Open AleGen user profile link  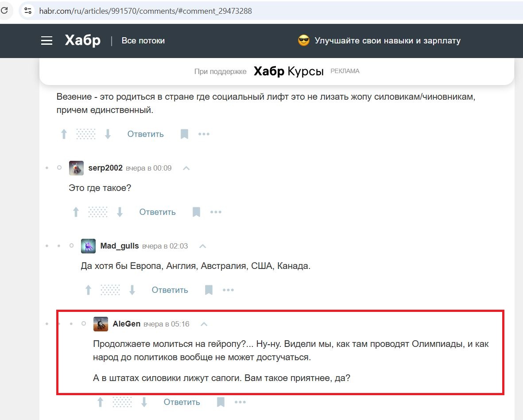126,324
